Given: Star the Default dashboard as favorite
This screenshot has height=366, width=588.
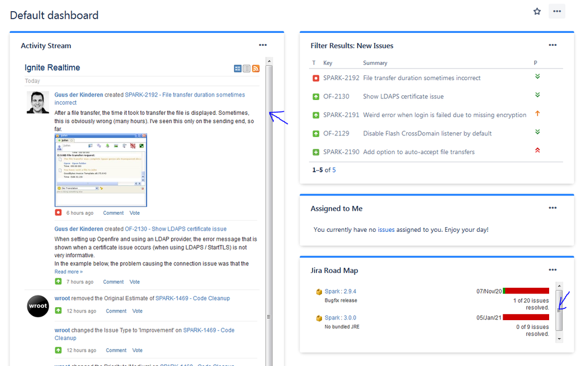Looking at the screenshot, I should 537,11.
